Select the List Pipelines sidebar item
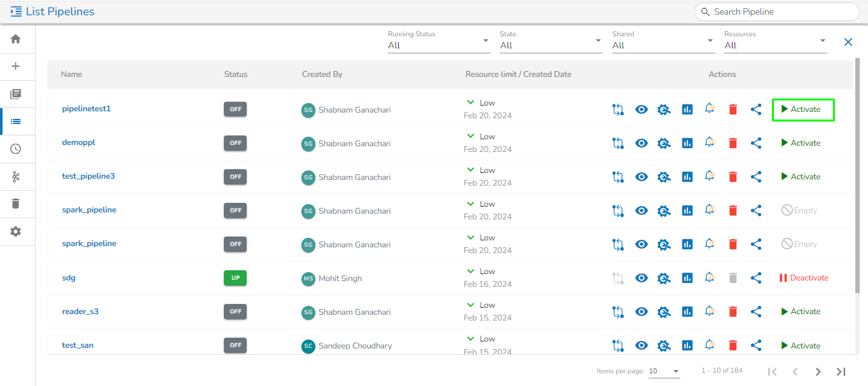The height and width of the screenshot is (386, 868). pyautogui.click(x=16, y=121)
